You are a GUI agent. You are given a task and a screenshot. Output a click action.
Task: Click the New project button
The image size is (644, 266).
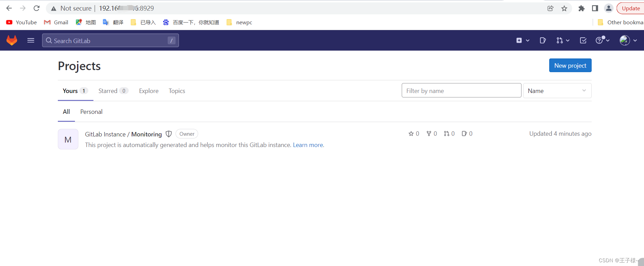pyautogui.click(x=570, y=65)
